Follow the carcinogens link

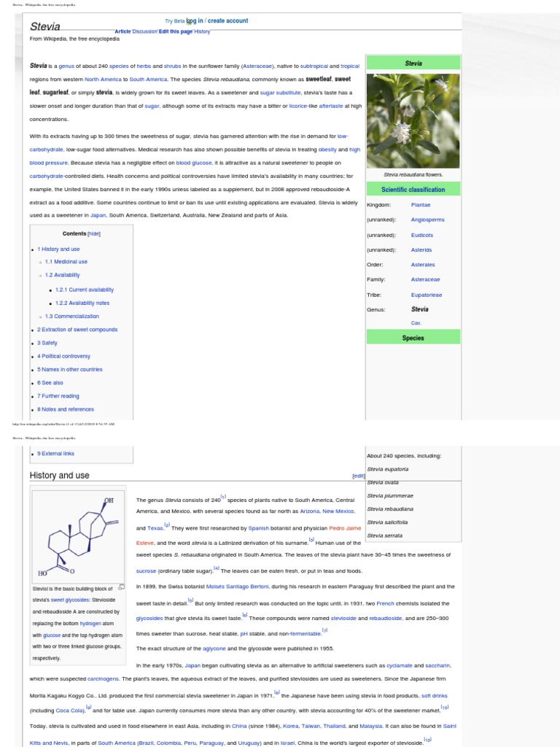coord(103,679)
